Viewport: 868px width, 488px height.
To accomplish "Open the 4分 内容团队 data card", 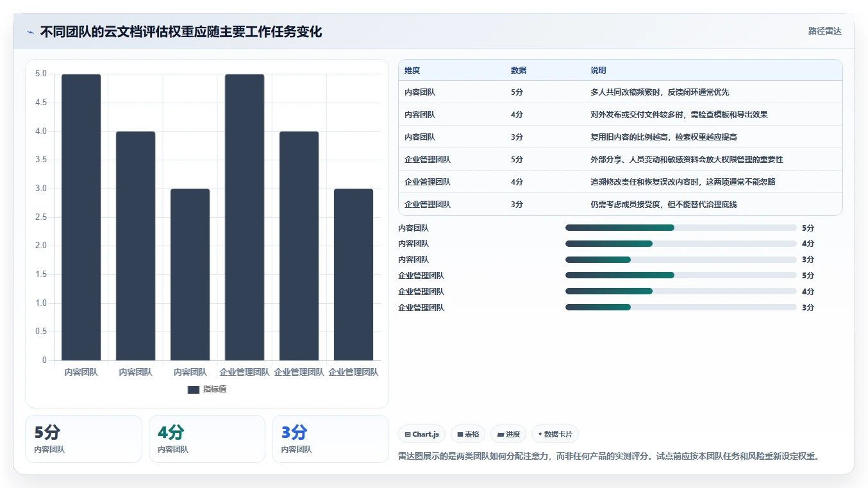I will pyautogui.click(x=207, y=439).
